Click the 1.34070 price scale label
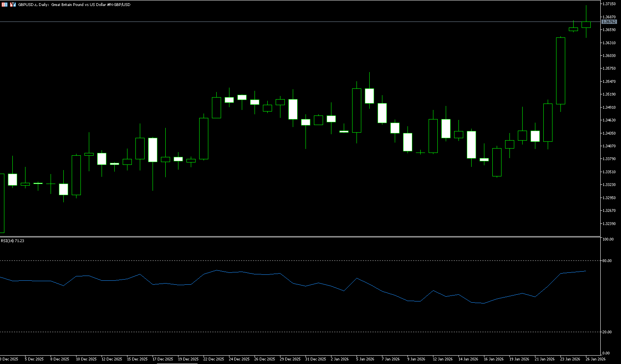The width and height of the screenshot is (621, 364). [609, 146]
